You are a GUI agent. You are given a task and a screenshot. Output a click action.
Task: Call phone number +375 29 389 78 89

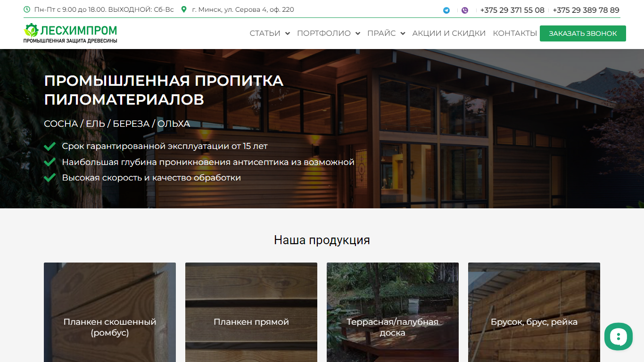[x=586, y=10]
